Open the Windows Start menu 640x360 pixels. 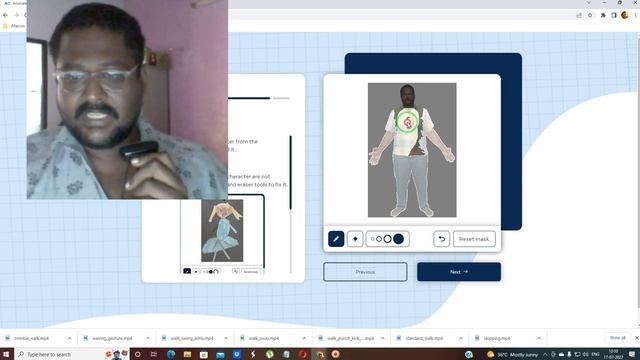click(x=7, y=354)
